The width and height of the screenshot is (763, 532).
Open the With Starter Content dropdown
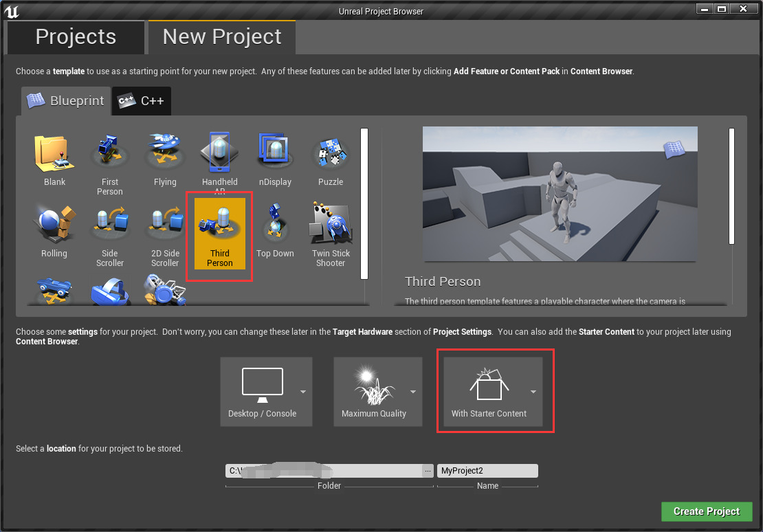(493, 392)
